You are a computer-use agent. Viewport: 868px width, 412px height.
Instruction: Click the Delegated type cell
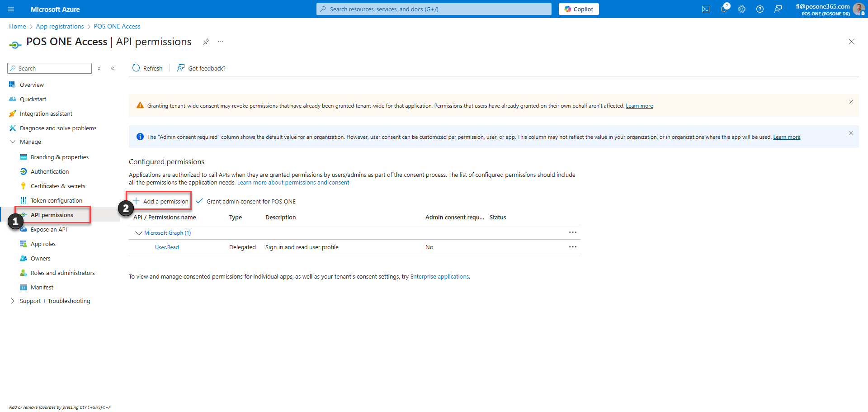(242, 247)
